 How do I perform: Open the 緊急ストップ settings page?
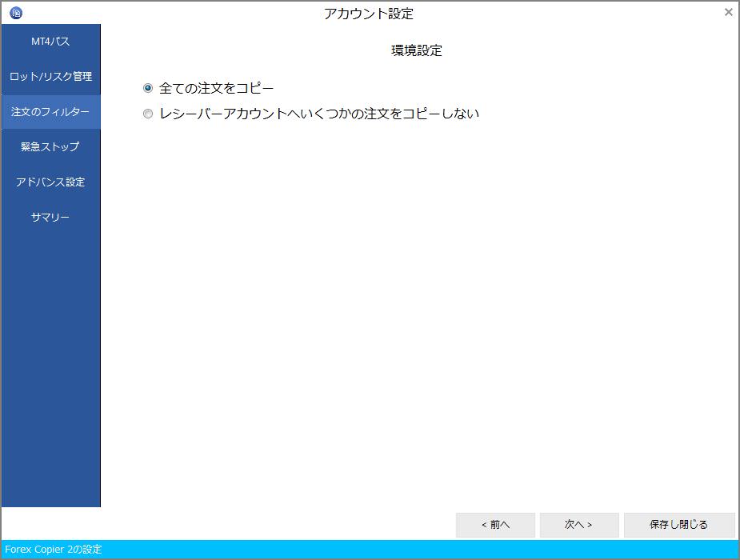(x=50, y=146)
